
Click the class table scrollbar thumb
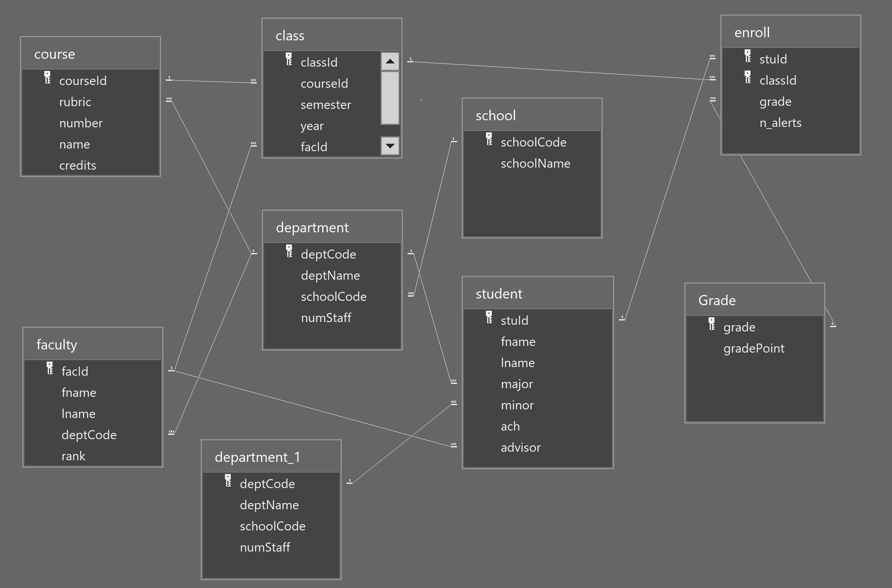[x=390, y=98]
